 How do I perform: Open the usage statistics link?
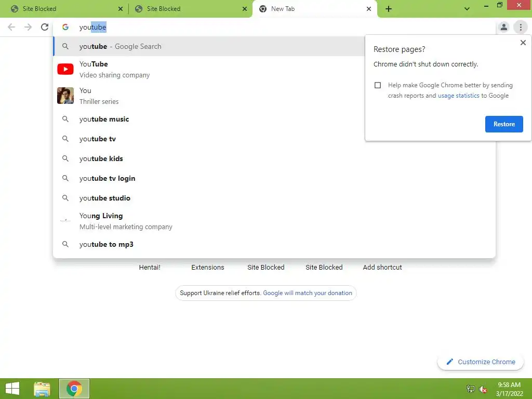point(458,96)
